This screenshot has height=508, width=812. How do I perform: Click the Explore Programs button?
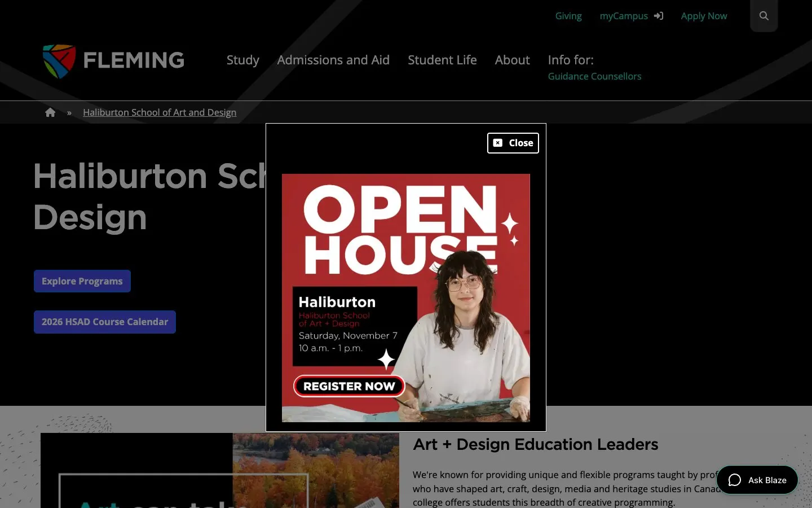82,281
